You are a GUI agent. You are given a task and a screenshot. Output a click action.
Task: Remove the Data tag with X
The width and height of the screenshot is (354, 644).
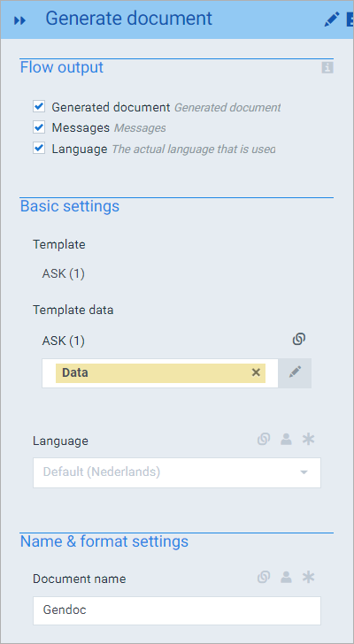click(x=256, y=372)
